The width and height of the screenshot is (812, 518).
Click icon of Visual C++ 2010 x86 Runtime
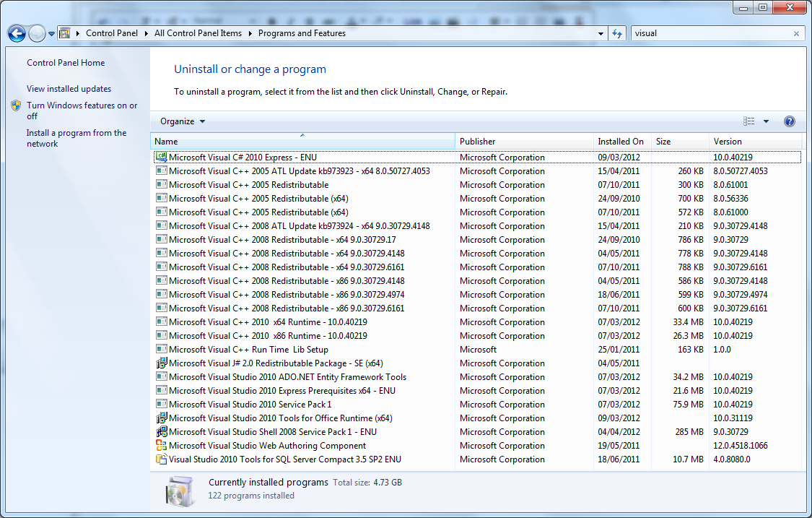(162, 335)
